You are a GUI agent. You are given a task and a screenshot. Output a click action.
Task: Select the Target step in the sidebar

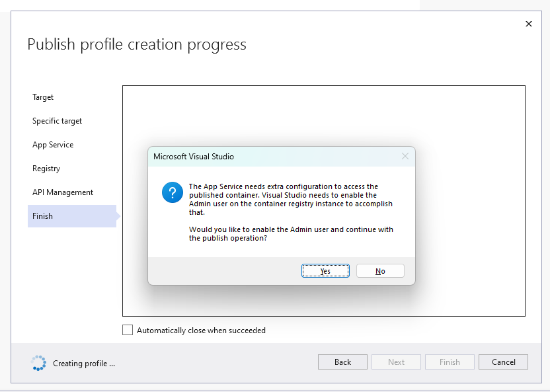tap(42, 97)
